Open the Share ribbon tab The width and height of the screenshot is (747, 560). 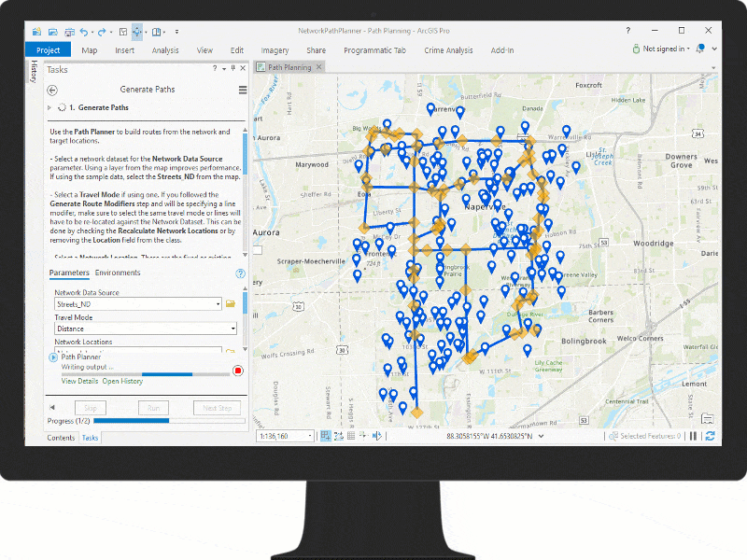click(x=316, y=50)
